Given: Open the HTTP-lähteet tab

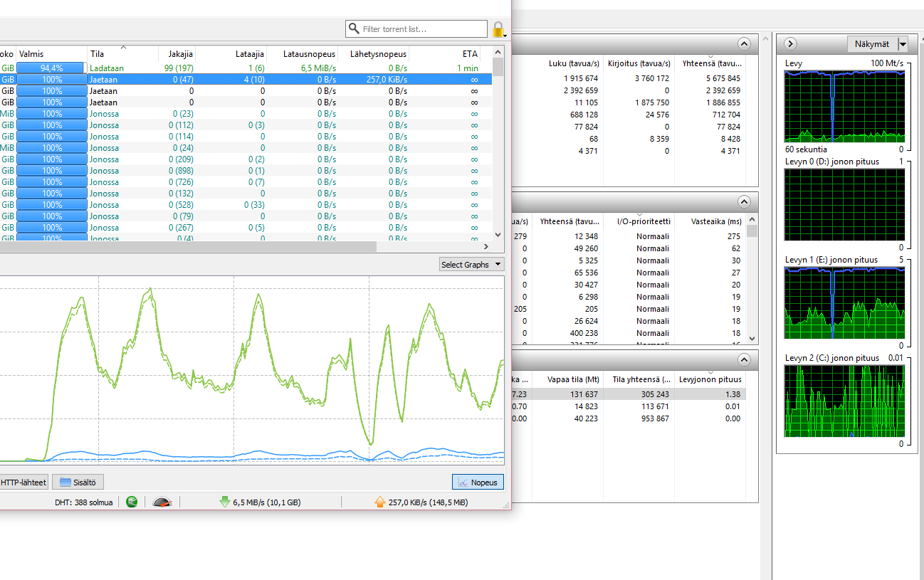Looking at the screenshot, I should click(x=23, y=482).
